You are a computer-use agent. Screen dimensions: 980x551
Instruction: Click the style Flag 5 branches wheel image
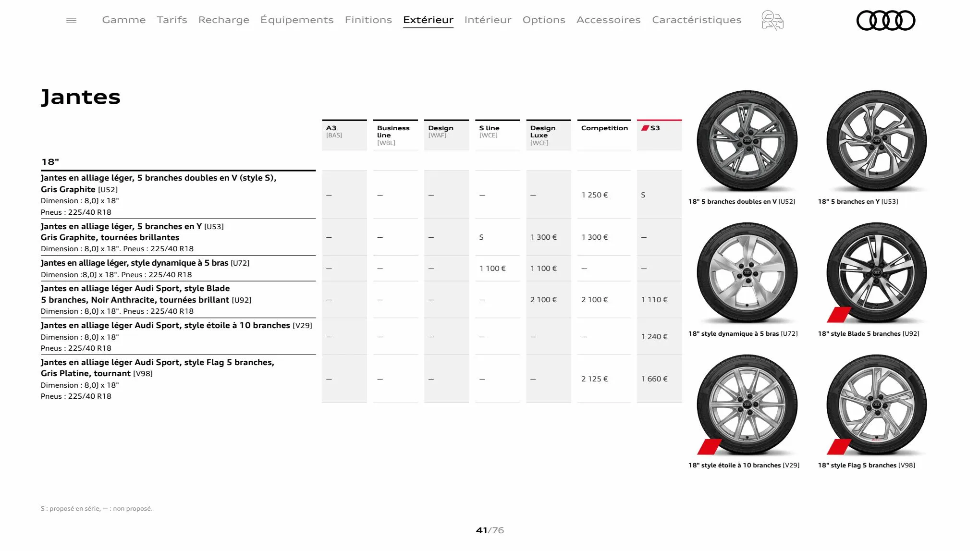pos(877,405)
